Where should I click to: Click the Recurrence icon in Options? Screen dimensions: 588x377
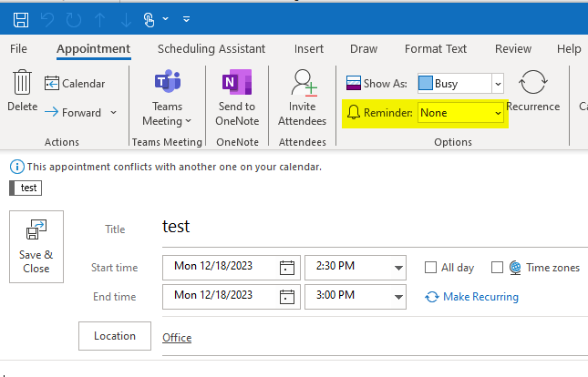(x=533, y=83)
